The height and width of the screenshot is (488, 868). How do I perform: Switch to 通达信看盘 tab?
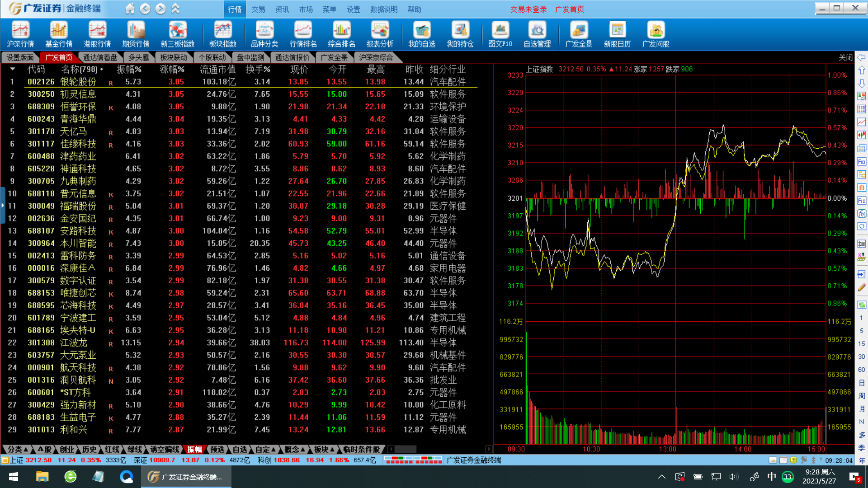click(100, 57)
